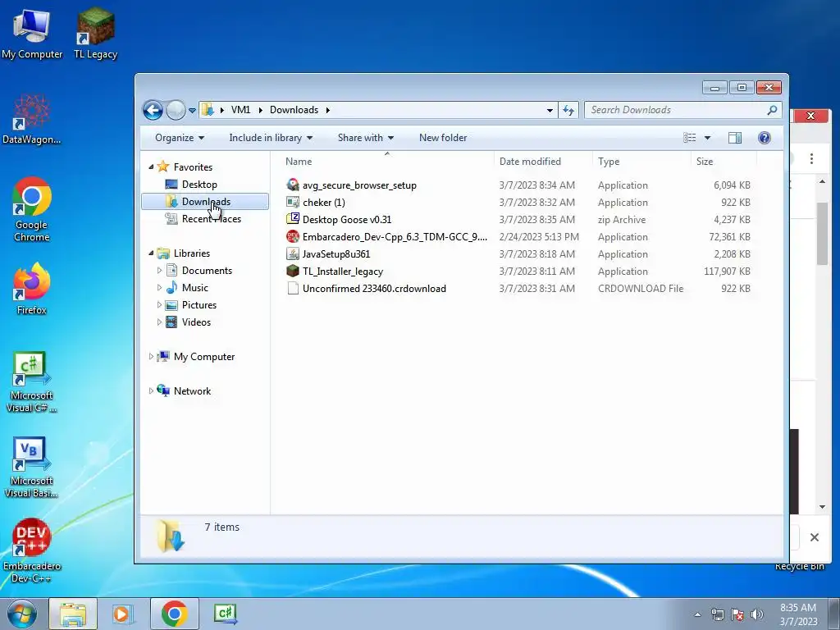The width and height of the screenshot is (840, 630).
Task: Switch to Chrome in the taskbar
Action: coord(174,614)
